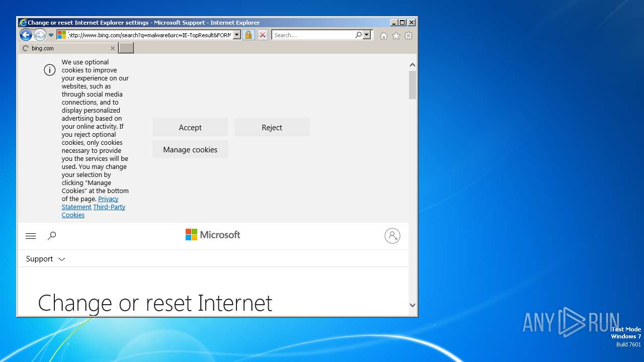Screen dimensions: 644x362
Task: Maximize the Internet Explorer window
Action: click(x=403, y=23)
